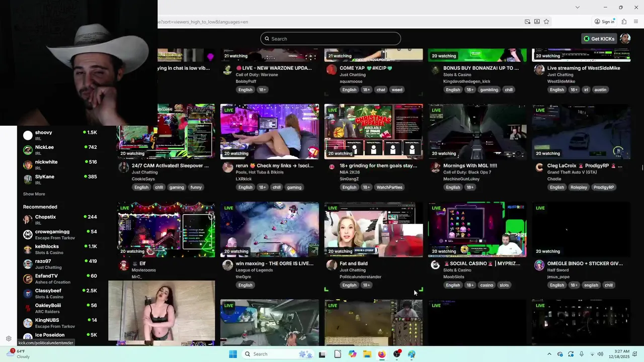Click the page vertical scrollbar handle
Image resolution: width=644 pixels, height=362 pixels.
642,167
